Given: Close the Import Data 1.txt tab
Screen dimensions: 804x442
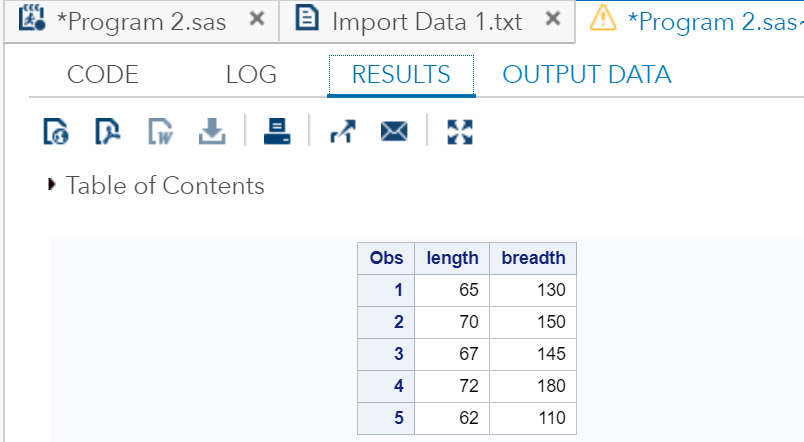Looking at the screenshot, I should pos(553,19).
